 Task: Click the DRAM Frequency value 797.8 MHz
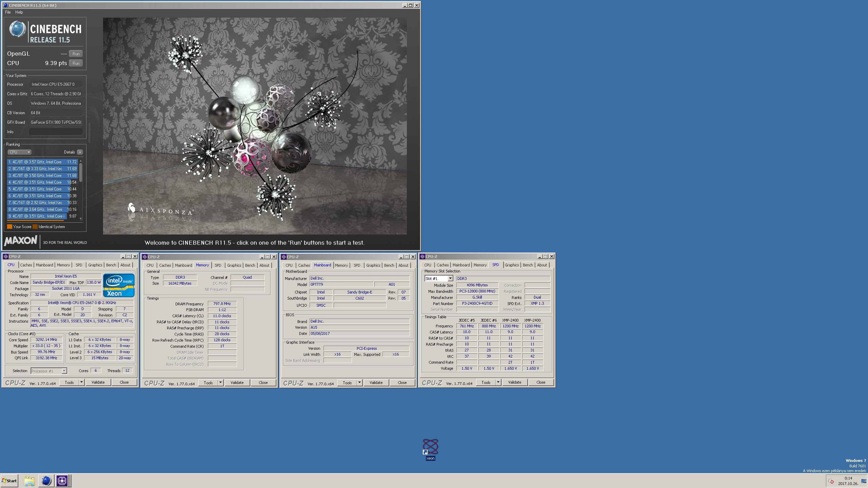222,304
